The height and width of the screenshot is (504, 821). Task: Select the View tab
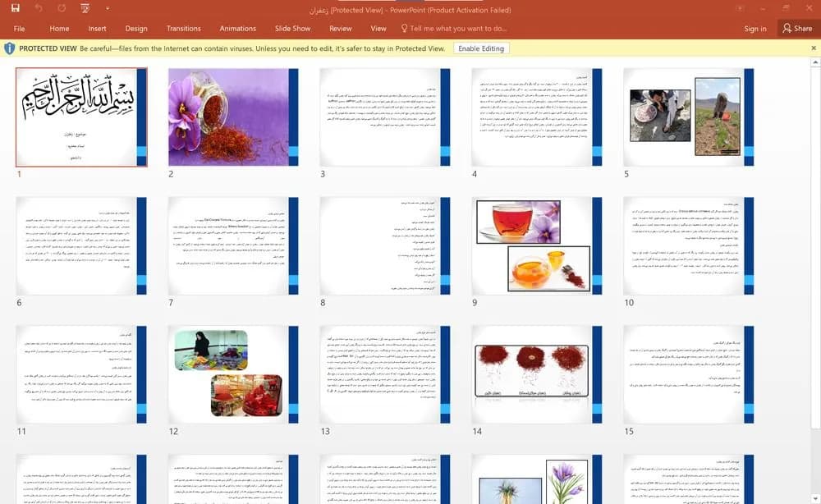pos(378,28)
